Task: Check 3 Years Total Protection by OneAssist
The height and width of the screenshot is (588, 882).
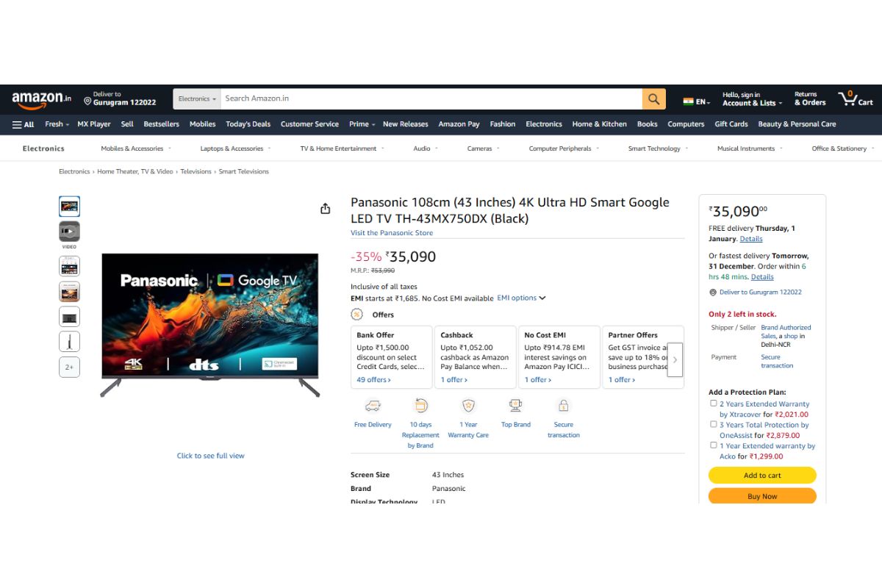Action: point(713,424)
